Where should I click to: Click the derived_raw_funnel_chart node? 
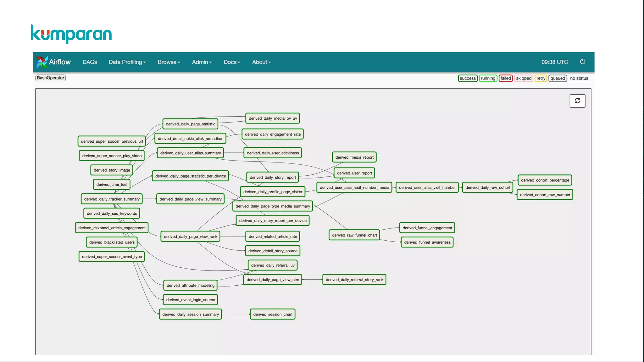(x=354, y=235)
